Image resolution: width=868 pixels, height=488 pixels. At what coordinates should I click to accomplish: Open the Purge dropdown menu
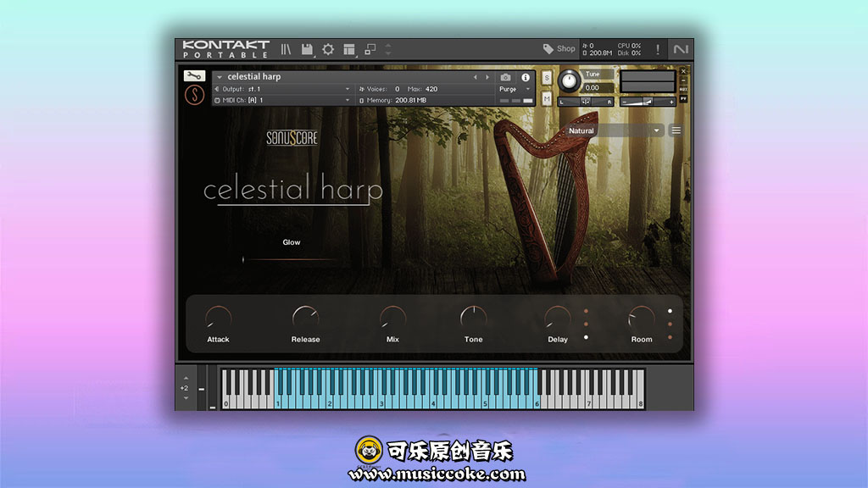coord(515,89)
